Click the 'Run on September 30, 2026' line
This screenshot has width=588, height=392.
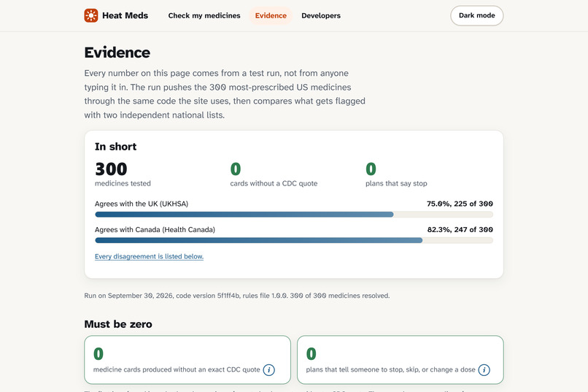coord(237,296)
